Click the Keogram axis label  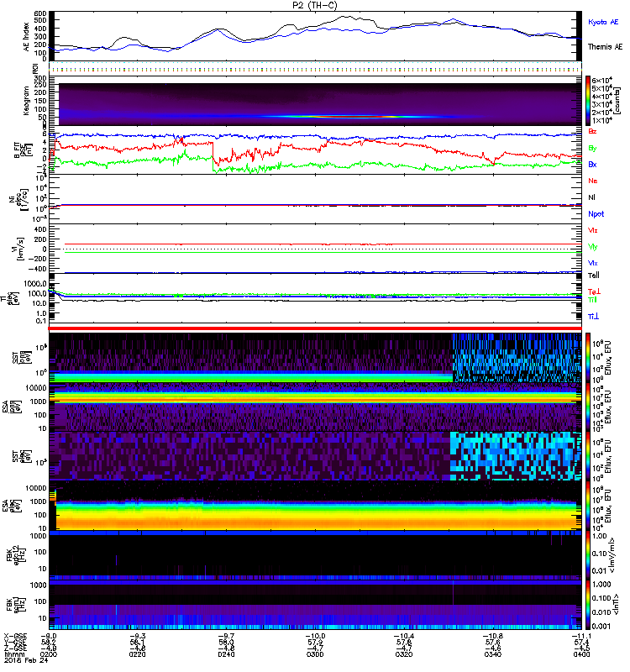[x=27, y=100]
